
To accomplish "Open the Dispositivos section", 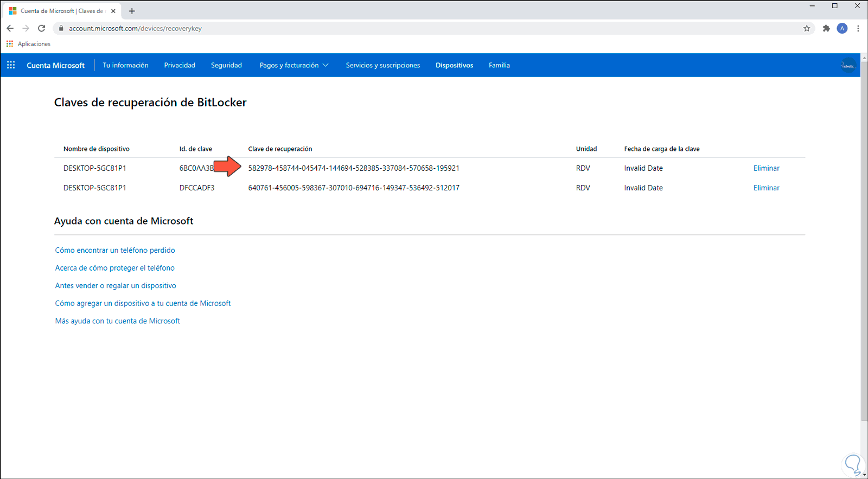I will tap(455, 65).
